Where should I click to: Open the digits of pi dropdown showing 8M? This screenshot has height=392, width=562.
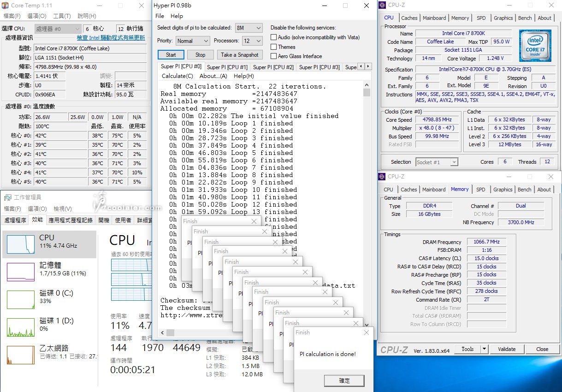click(248, 28)
